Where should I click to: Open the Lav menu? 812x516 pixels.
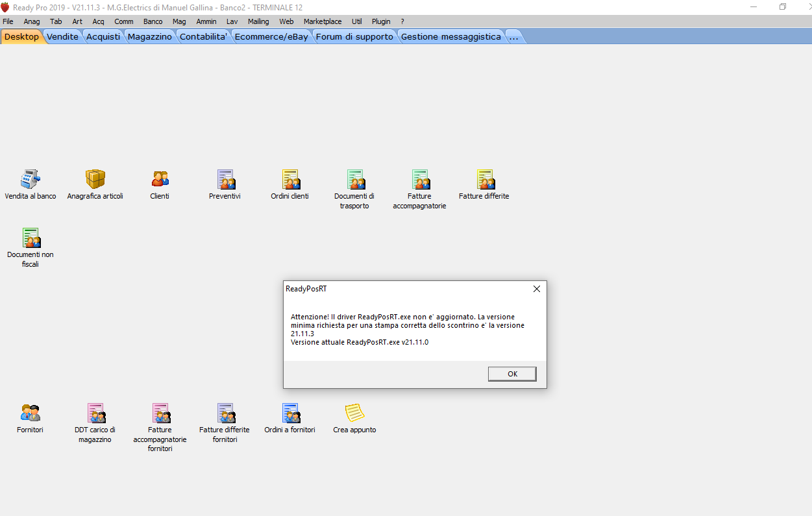(x=232, y=21)
